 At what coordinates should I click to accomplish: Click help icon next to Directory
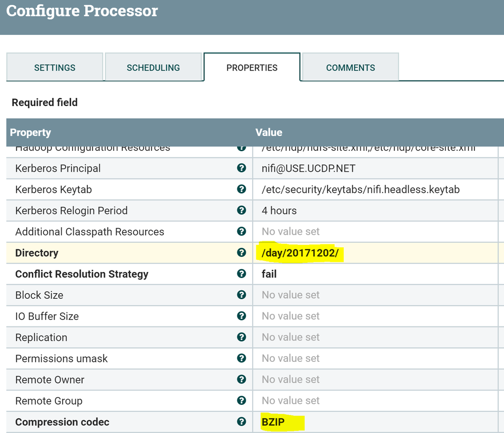(x=241, y=253)
